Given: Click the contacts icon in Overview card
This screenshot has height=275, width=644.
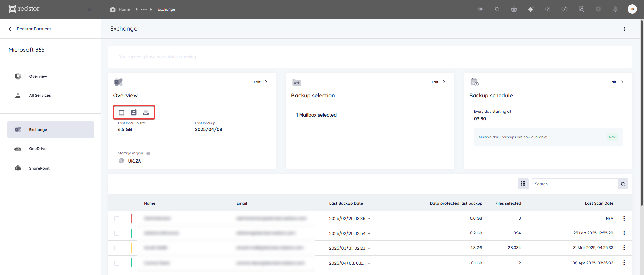Looking at the screenshot, I should pyautogui.click(x=133, y=112).
